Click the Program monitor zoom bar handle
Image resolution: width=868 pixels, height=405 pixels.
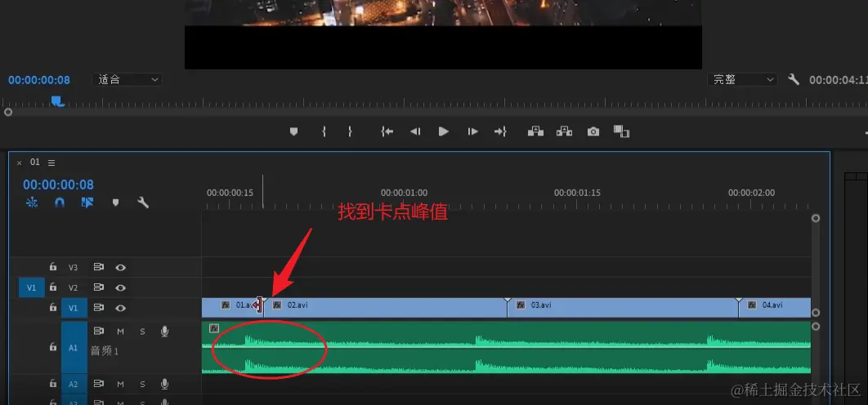point(7,113)
